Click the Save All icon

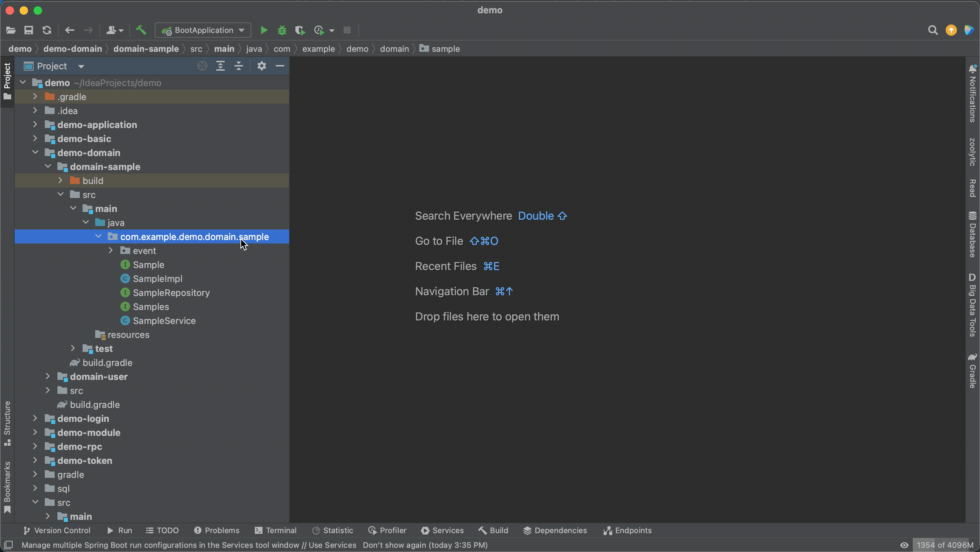point(29,30)
